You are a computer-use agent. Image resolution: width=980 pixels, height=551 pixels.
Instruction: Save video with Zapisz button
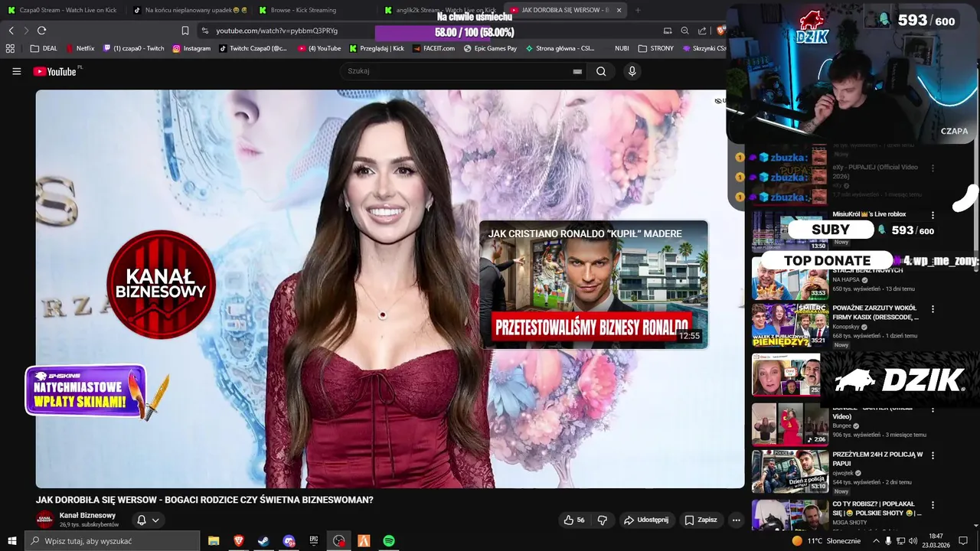(701, 520)
